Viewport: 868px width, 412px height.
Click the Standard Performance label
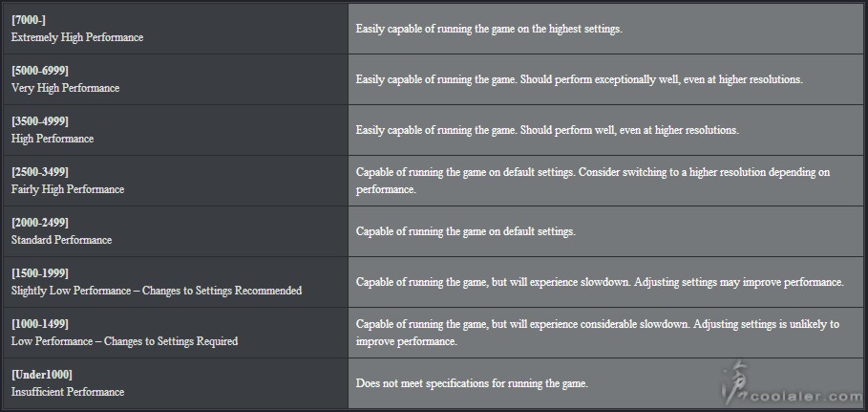tap(61, 240)
